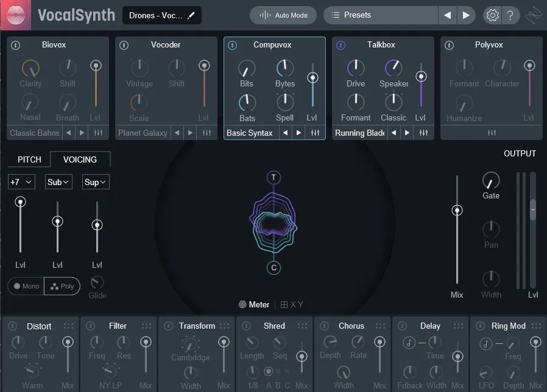Open the settings gear icon
The width and height of the screenshot is (547, 392).
click(x=492, y=15)
